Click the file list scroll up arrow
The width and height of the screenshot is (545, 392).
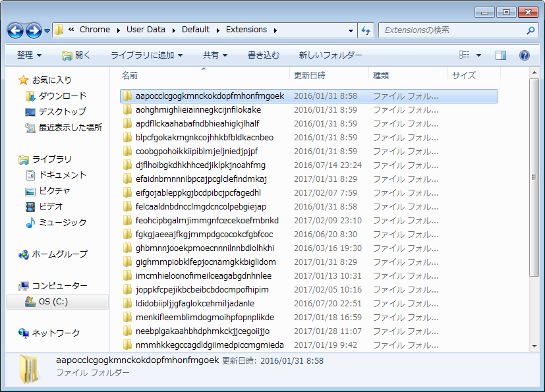[x=534, y=72]
